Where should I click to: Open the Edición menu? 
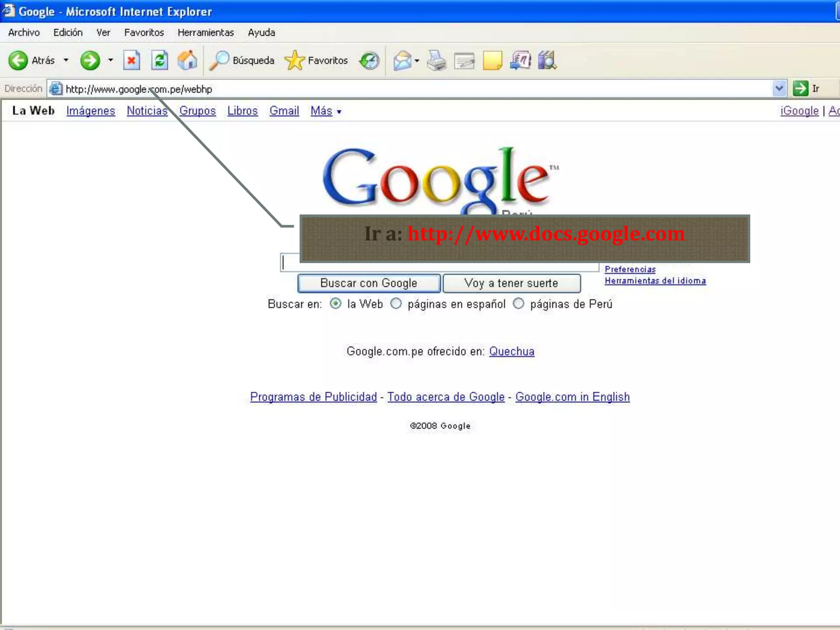(68, 32)
